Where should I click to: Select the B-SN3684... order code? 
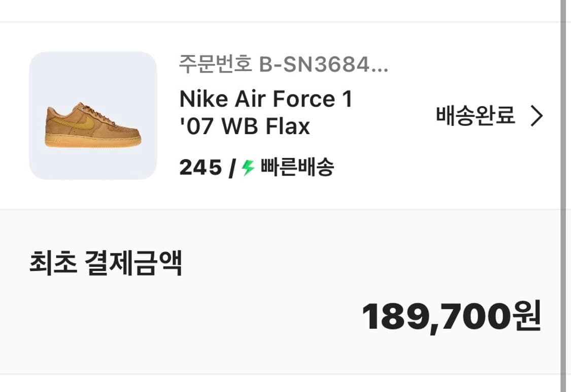323,65
